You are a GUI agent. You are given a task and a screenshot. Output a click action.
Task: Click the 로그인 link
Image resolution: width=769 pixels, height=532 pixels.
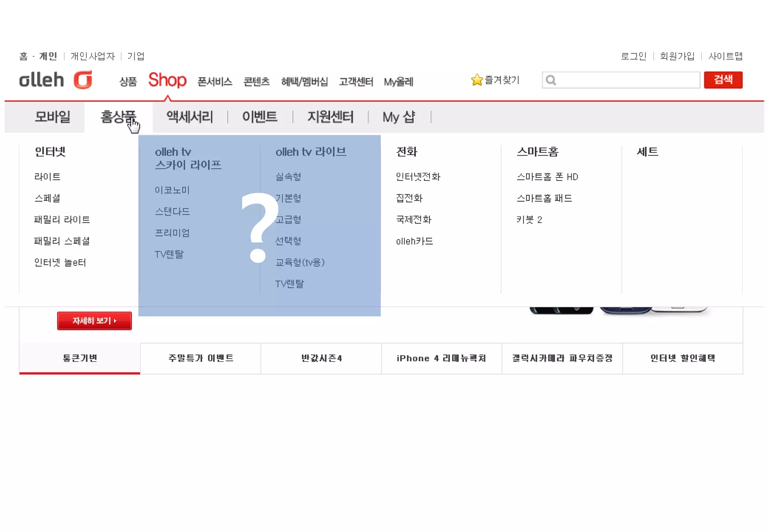633,56
